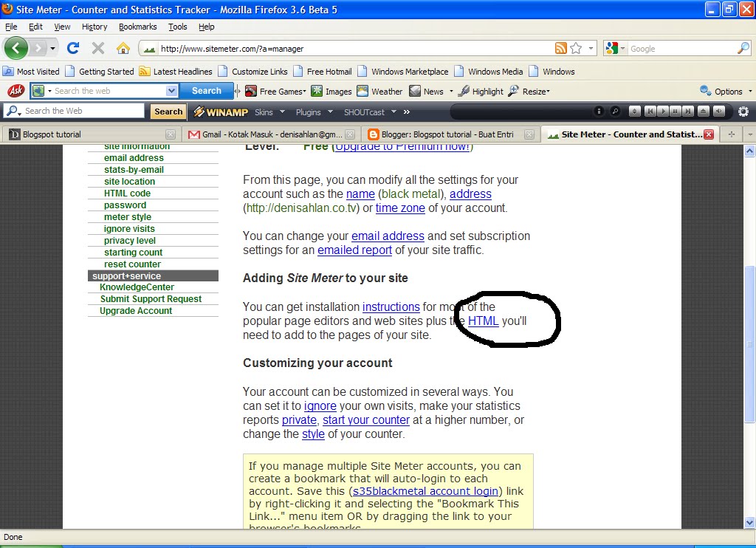Click the RSS feed icon in address bar
Image resolution: width=756 pixels, height=548 pixels.
(561, 48)
